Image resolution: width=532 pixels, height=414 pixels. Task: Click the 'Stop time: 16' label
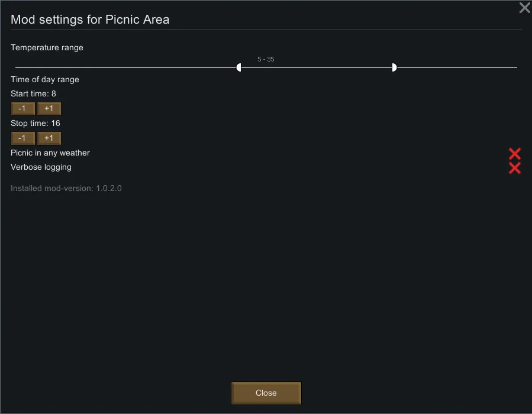(36, 123)
